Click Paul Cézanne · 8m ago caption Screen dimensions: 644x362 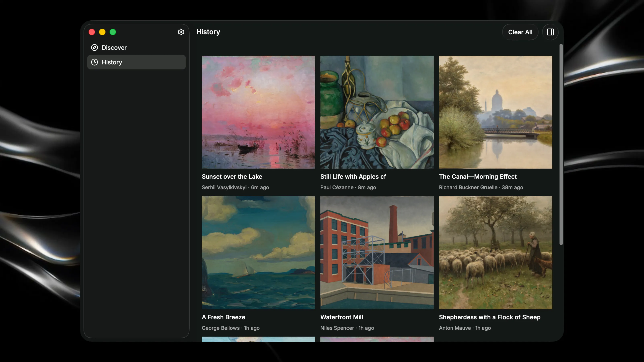click(348, 187)
